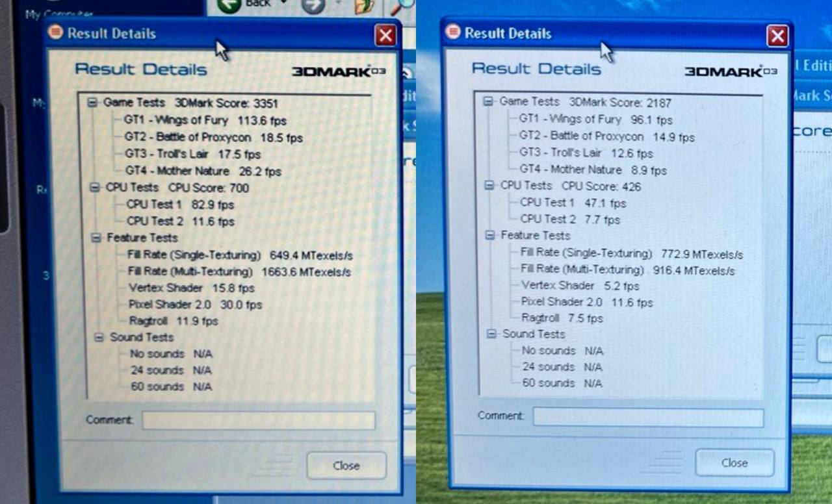This screenshot has width=832, height=504.
Task: Select '60 sounds N/A' in the 3351-score dialog
Action: tap(172, 386)
